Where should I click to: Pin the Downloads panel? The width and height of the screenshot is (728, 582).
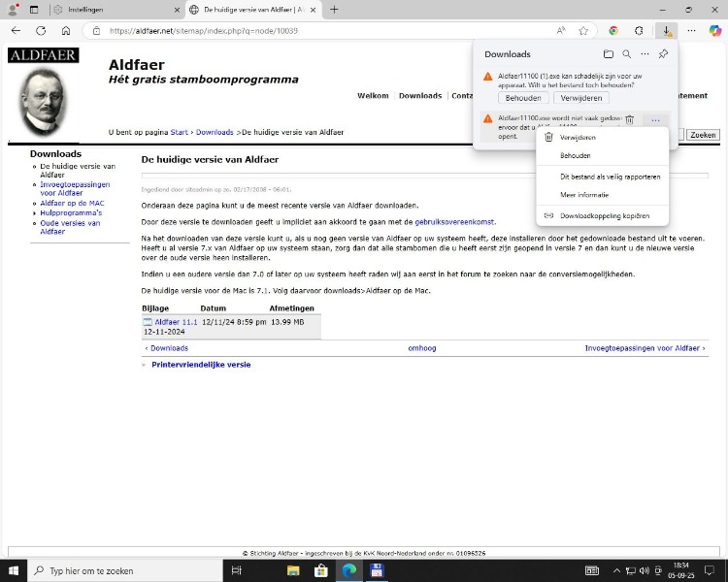tap(663, 54)
